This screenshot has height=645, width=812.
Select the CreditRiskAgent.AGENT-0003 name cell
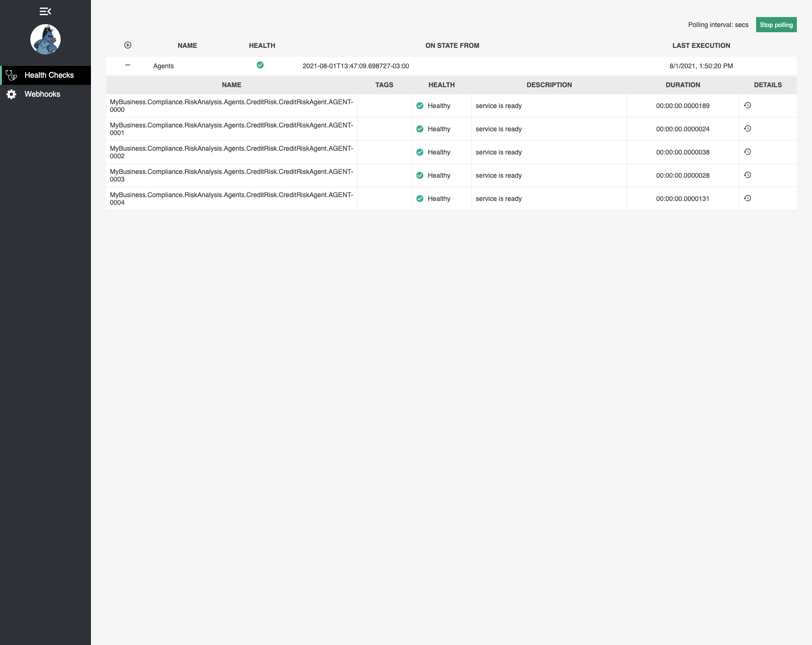pyautogui.click(x=232, y=175)
